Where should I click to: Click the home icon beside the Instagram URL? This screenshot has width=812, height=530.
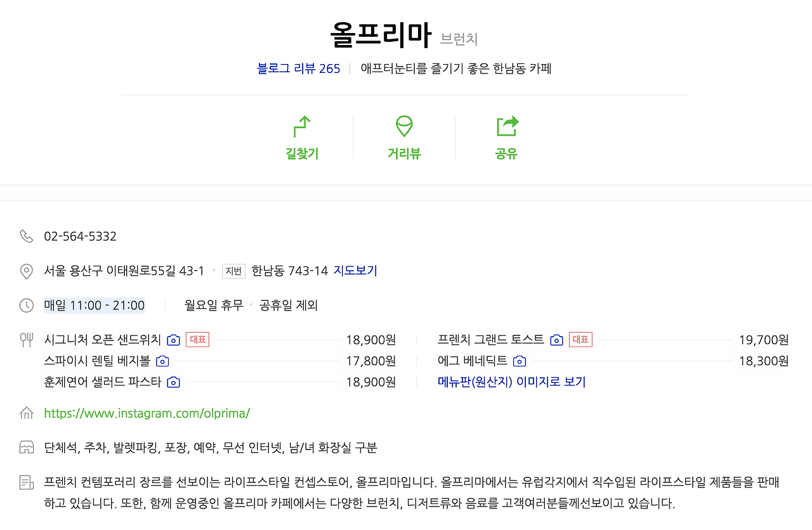[x=26, y=413]
